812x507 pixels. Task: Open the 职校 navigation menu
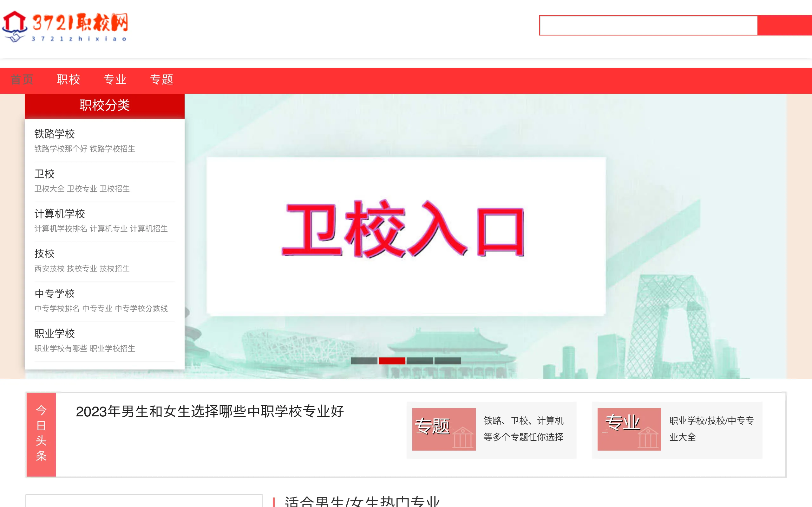coord(69,80)
